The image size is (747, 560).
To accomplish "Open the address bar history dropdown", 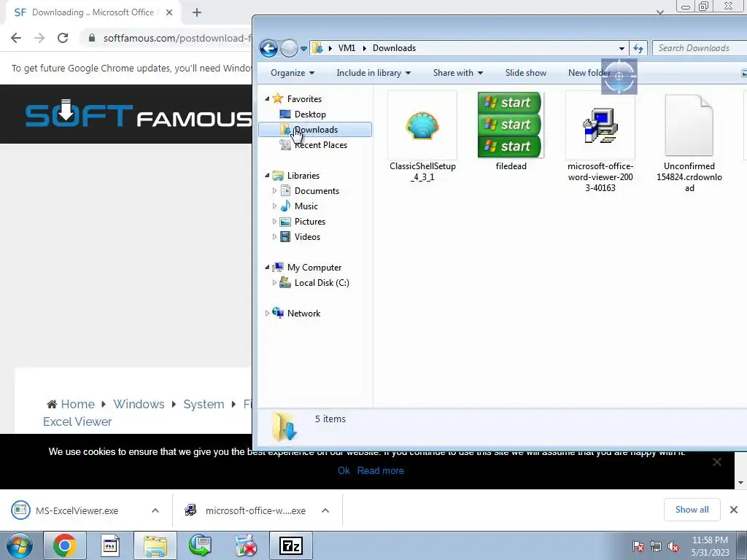I will point(622,48).
